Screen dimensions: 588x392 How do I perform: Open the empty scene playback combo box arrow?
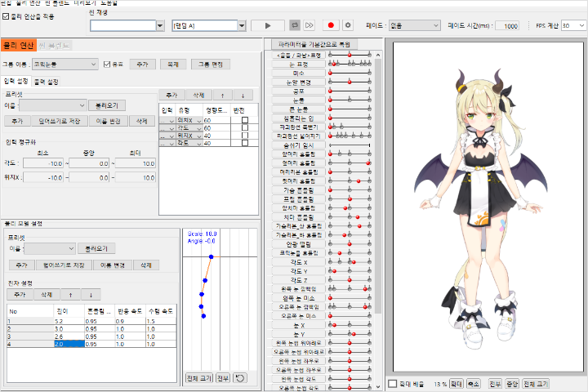click(160, 25)
